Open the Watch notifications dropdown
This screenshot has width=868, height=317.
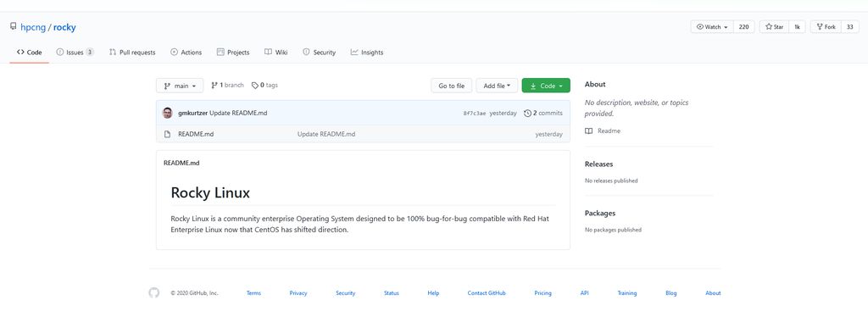[x=712, y=26]
